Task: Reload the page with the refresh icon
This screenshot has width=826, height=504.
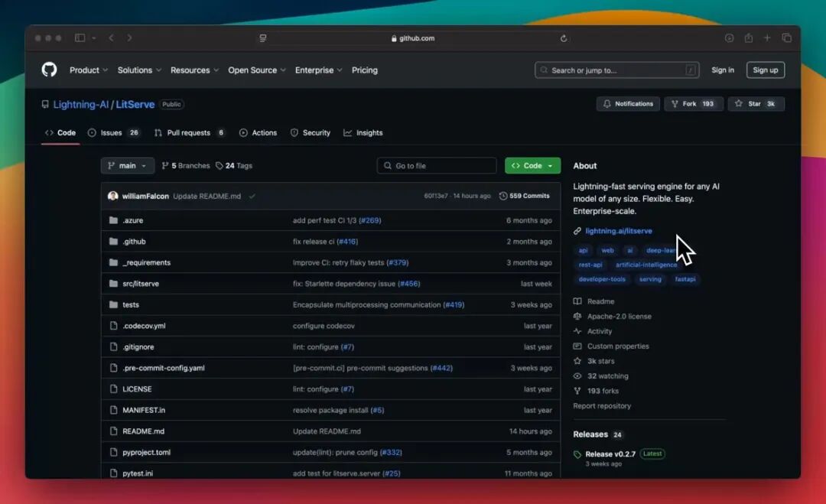Action: pos(564,38)
